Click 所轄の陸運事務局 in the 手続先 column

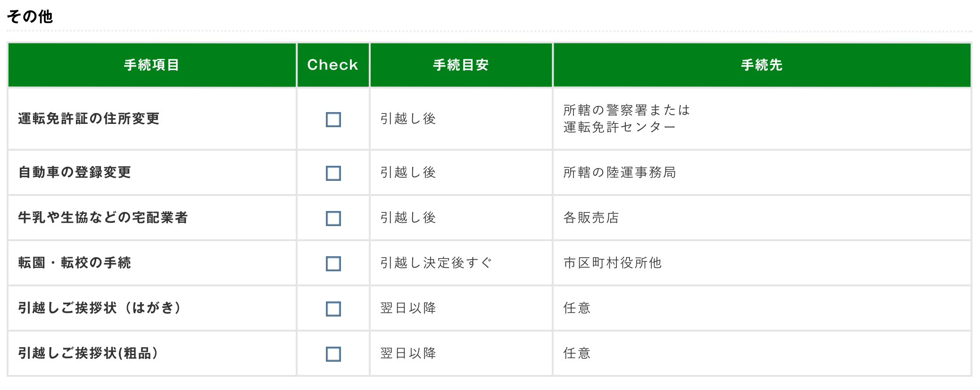coord(620,172)
